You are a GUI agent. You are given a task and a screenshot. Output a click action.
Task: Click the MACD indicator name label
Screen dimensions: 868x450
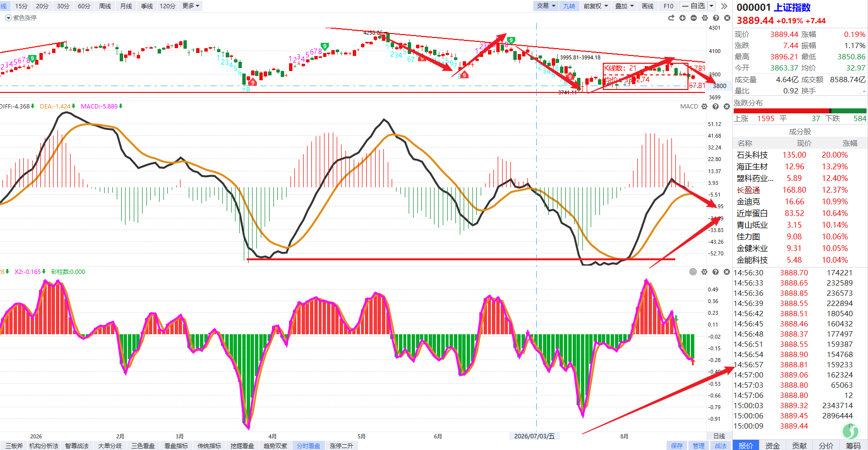coord(689,107)
